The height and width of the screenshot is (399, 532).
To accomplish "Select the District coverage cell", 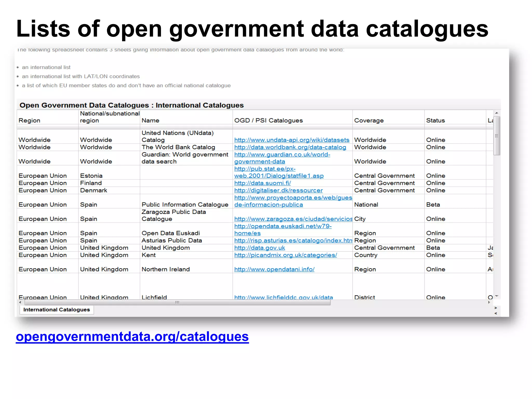I will point(388,287).
